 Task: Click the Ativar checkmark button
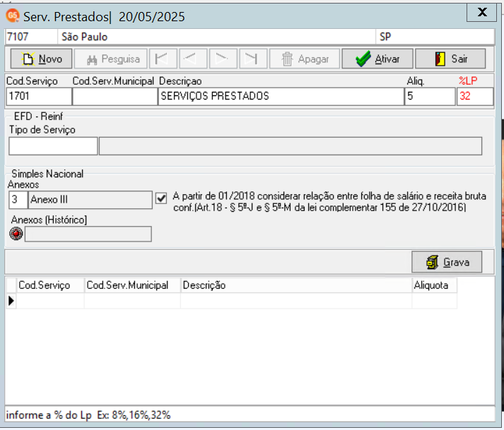pos(377,59)
